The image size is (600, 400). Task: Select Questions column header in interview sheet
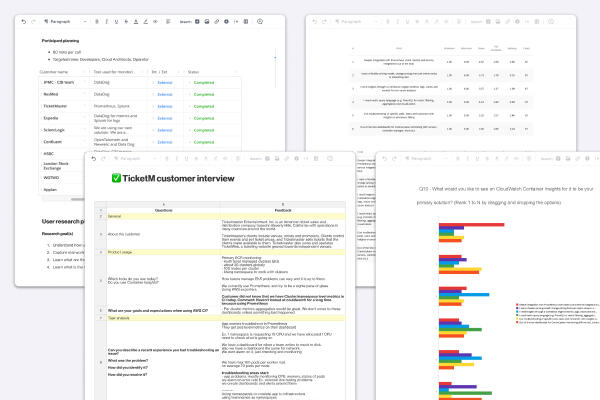[x=163, y=211]
